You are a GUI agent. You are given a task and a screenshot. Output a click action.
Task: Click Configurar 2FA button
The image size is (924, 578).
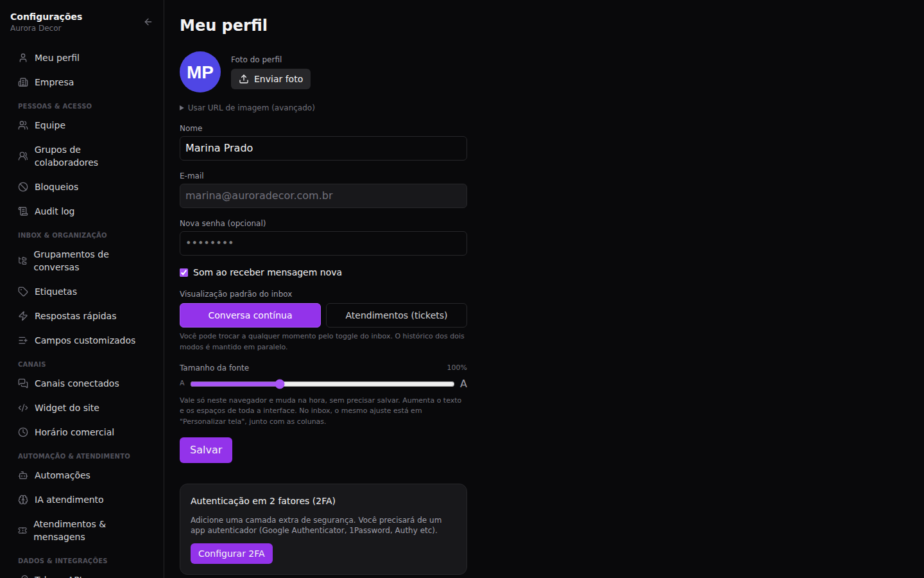[x=232, y=554]
